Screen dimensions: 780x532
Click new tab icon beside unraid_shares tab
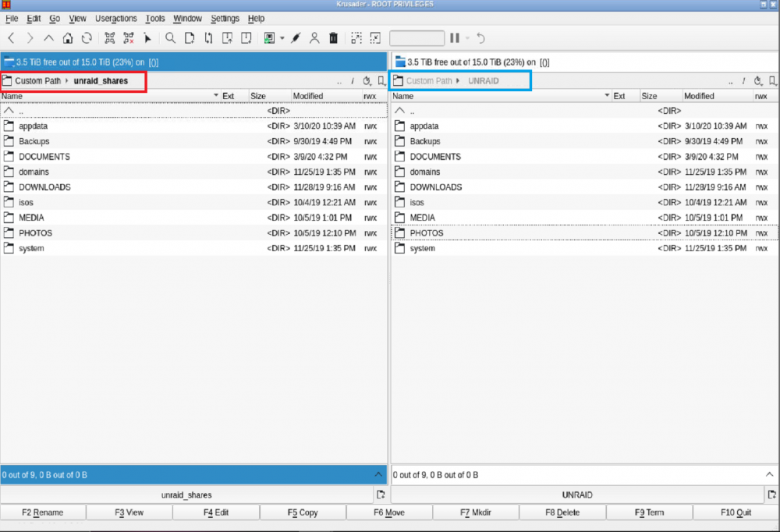381,495
